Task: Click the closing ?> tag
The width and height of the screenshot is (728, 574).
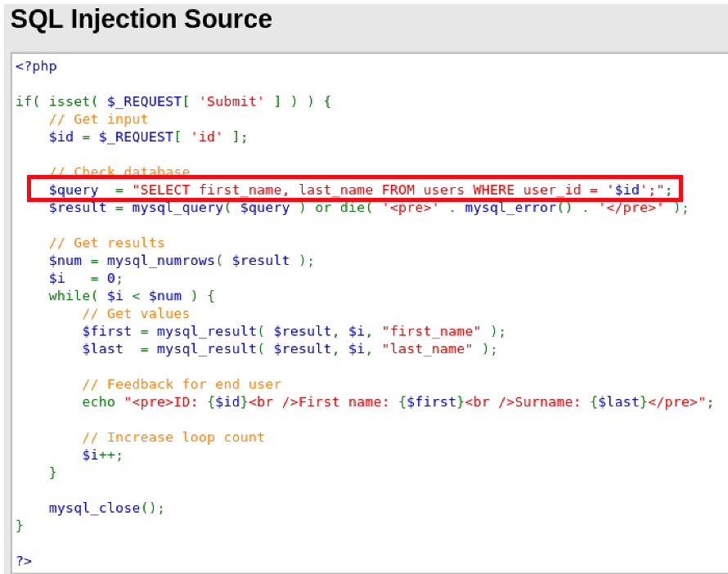Action: click(x=22, y=560)
